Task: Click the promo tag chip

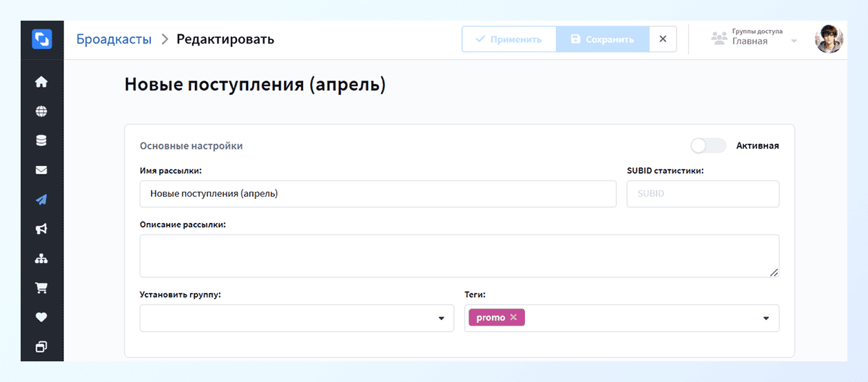Action: pos(497,317)
